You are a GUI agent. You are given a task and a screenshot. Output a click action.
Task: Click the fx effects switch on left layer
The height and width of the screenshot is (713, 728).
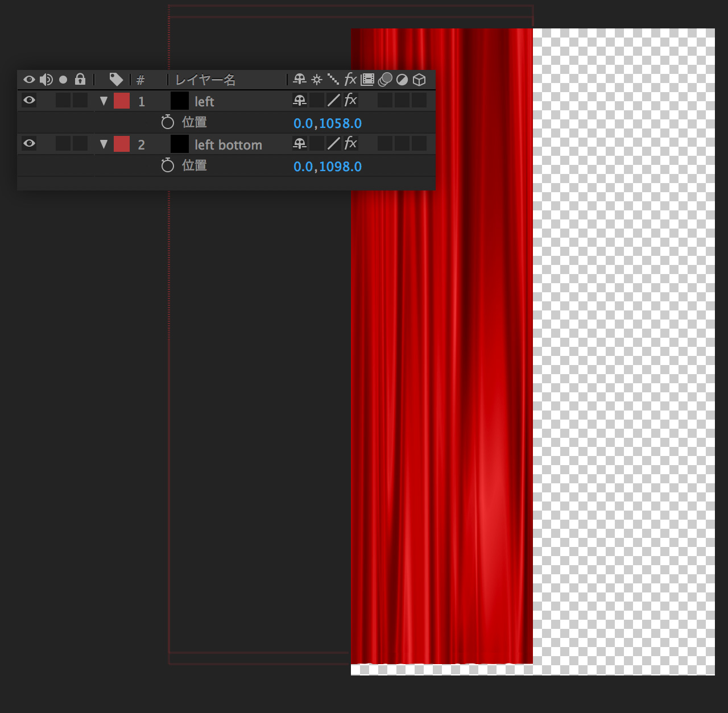(x=350, y=101)
